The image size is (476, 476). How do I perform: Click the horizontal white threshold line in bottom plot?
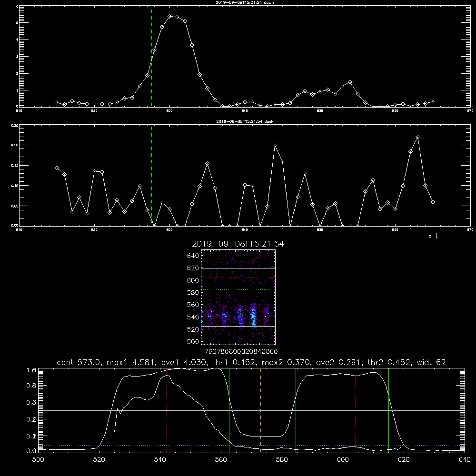coord(251,410)
